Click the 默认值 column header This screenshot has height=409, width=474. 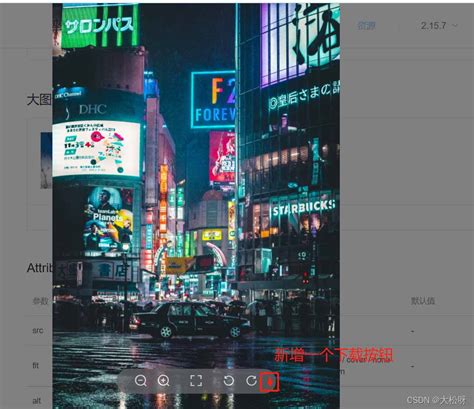423,301
